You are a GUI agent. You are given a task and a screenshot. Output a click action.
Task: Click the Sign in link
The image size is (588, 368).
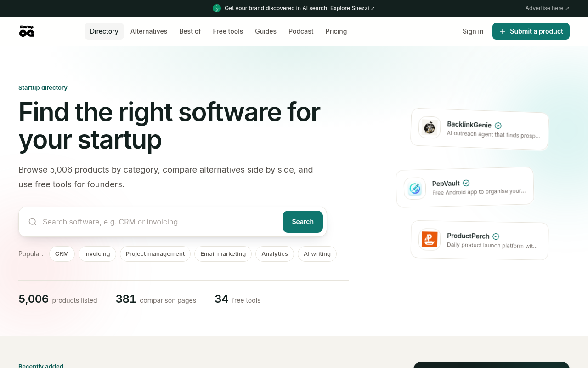point(473,31)
